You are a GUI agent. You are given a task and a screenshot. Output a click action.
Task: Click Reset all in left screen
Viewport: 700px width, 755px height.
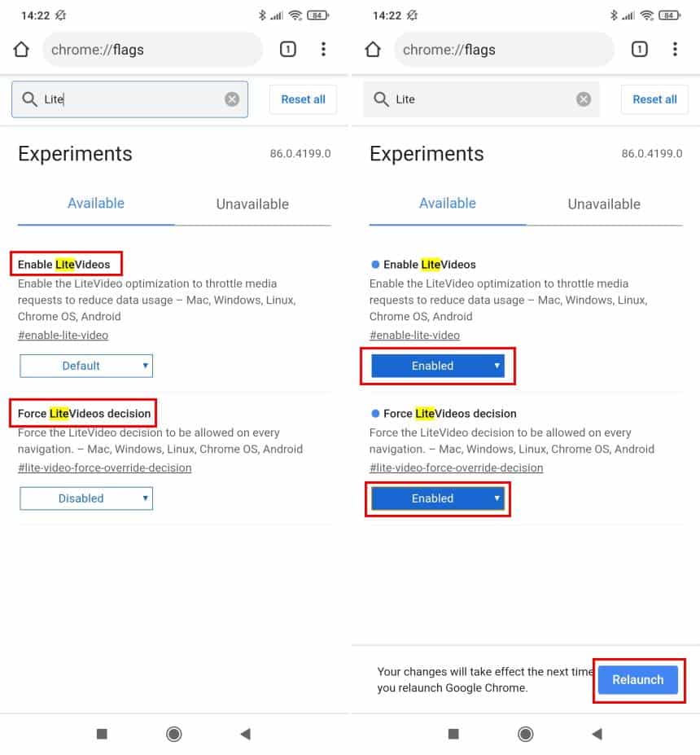point(303,99)
